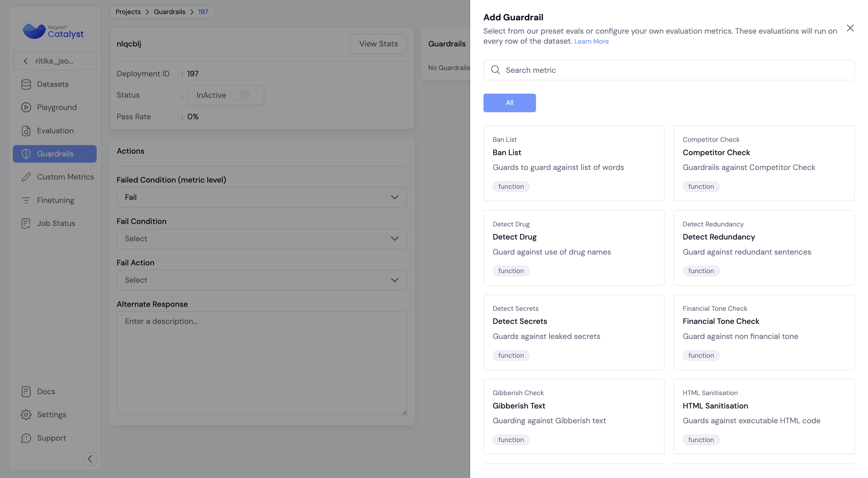Image resolution: width=868 pixels, height=478 pixels.
Task: Close the Add Guardrail panel
Action: 850,28
